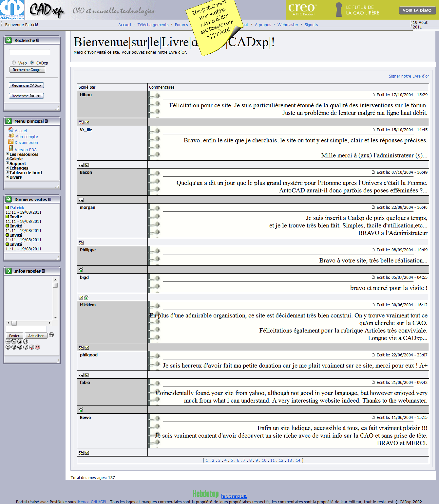Expand the Tableau de bord section
This screenshot has width=439, height=504.
7,172
